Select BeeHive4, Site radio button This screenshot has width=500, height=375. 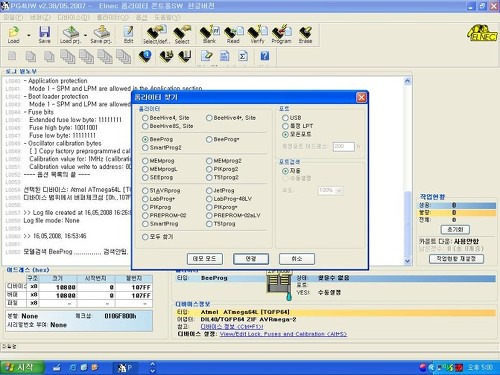click(145, 118)
